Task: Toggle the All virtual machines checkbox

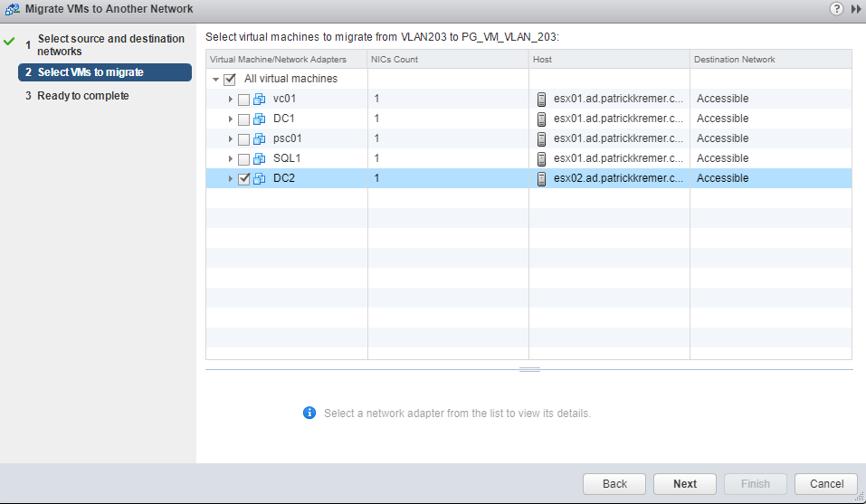Action: click(x=230, y=80)
